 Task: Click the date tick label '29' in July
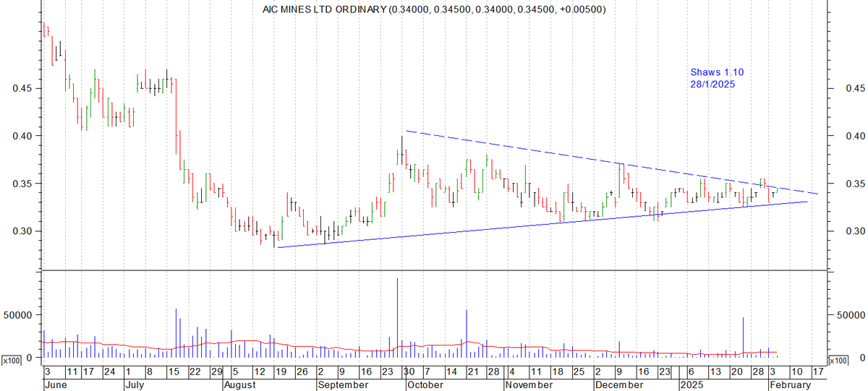(x=216, y=372)
